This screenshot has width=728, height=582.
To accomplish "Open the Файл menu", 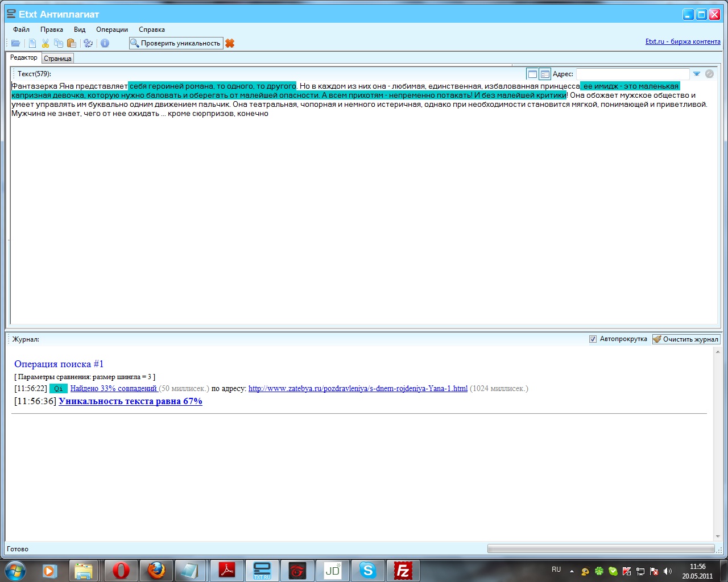I will (22, 30).
